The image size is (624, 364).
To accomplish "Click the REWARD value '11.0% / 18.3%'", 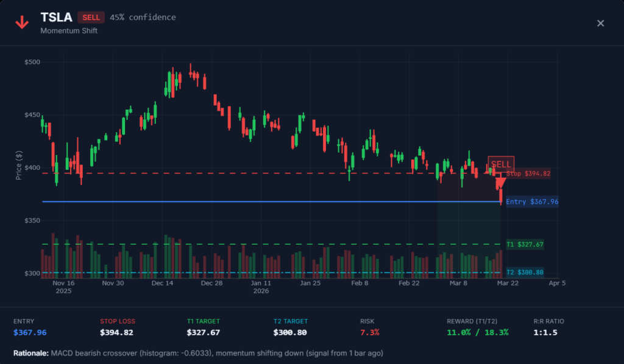I will [x=478, y=332].
